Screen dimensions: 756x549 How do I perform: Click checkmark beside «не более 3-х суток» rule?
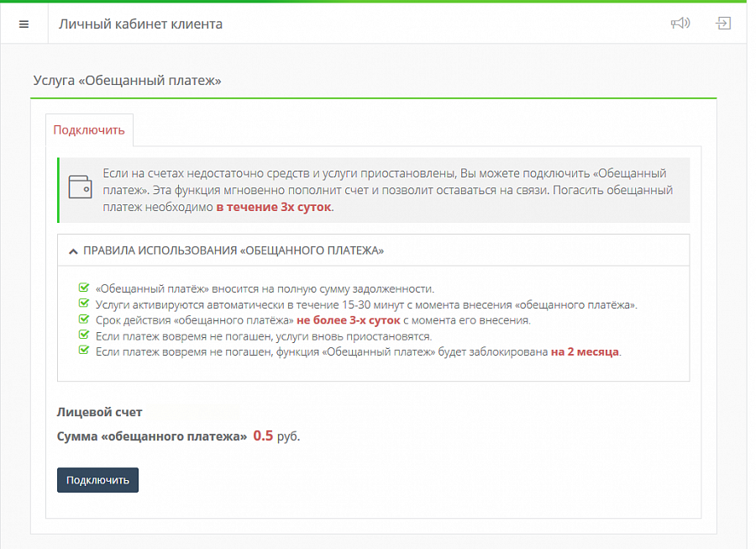point(83,320)
